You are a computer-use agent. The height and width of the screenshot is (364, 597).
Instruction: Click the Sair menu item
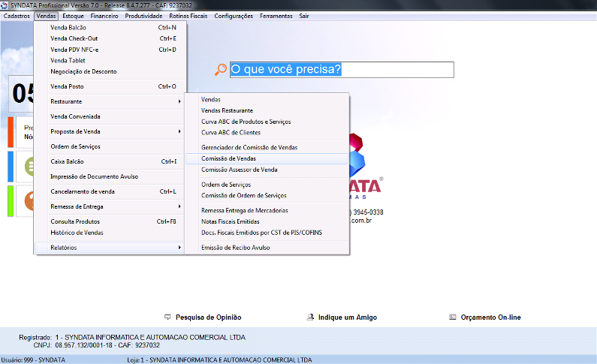pyautogui.click(x=304, y=16)
